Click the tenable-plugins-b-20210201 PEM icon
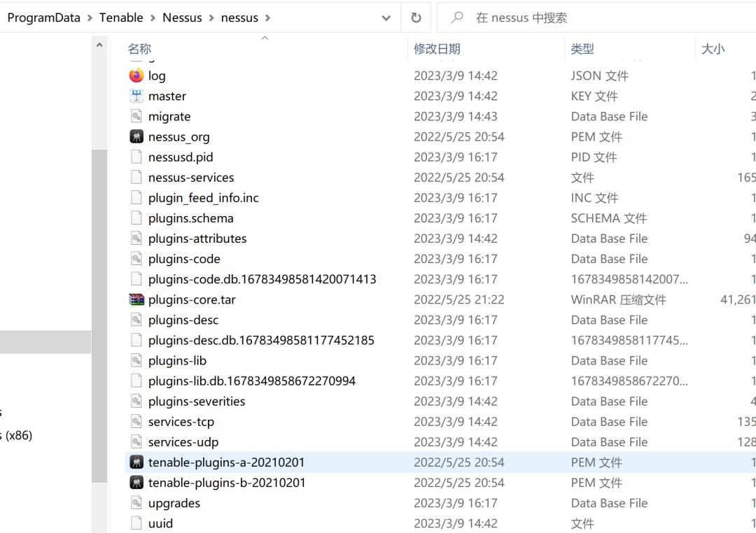 136,483
